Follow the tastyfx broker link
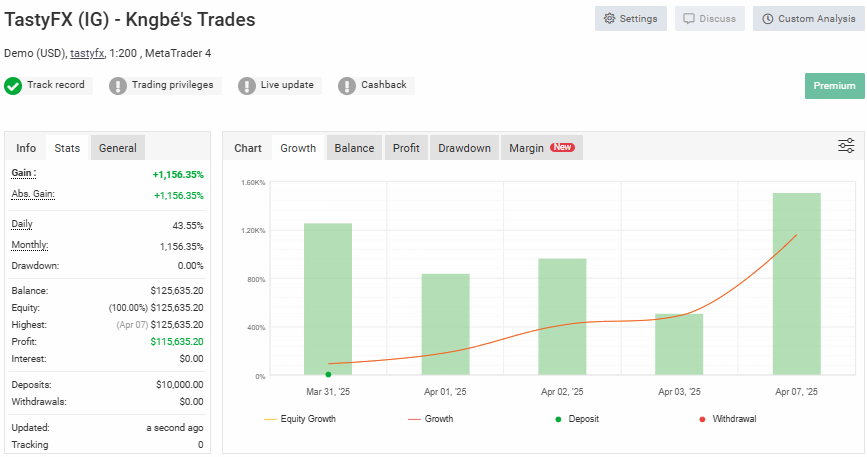Screen dimensions: 867x457 (x=87, y=53)
